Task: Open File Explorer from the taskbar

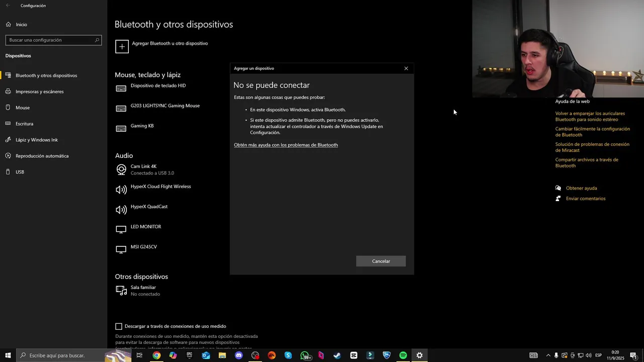Action: click(222, 355)
